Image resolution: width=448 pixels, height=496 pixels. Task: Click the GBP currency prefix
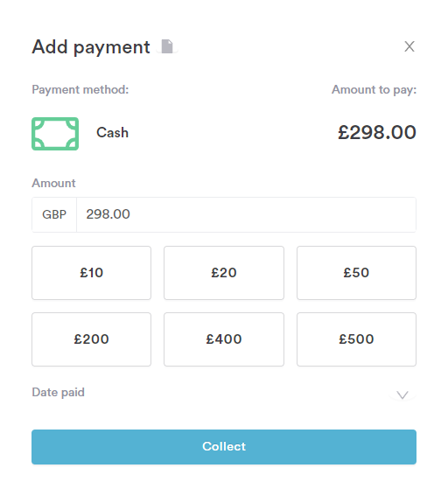[x=54, y=215]
